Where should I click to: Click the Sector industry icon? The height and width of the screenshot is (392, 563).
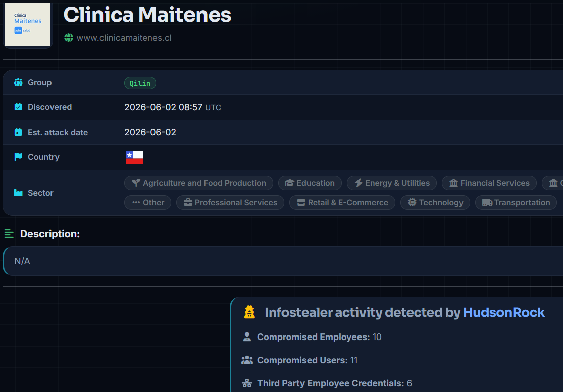click(x=18, y=193)
